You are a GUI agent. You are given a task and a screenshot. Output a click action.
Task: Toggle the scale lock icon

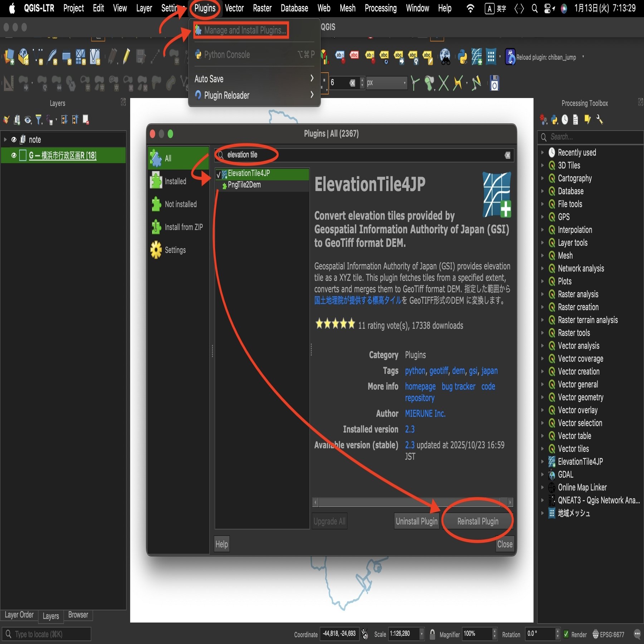click(x=432, y=634)
